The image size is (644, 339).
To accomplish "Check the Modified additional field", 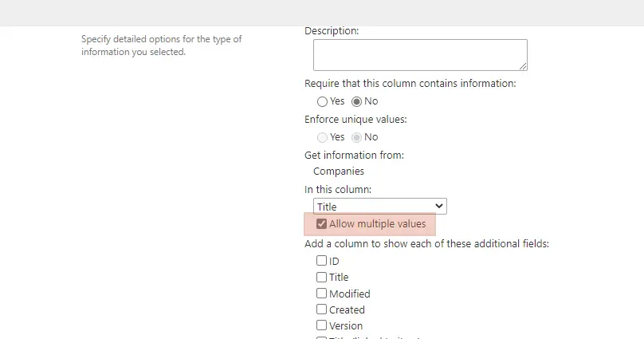I will (321, 293).
